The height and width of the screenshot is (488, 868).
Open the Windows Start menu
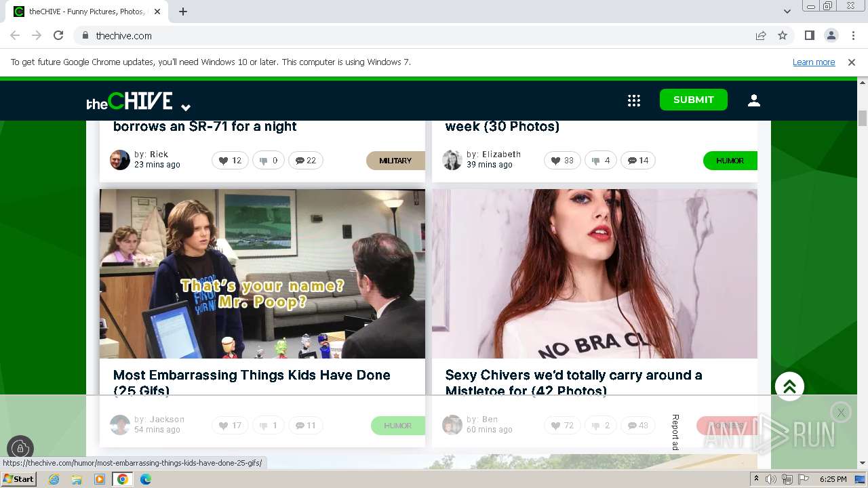(19, 479)
